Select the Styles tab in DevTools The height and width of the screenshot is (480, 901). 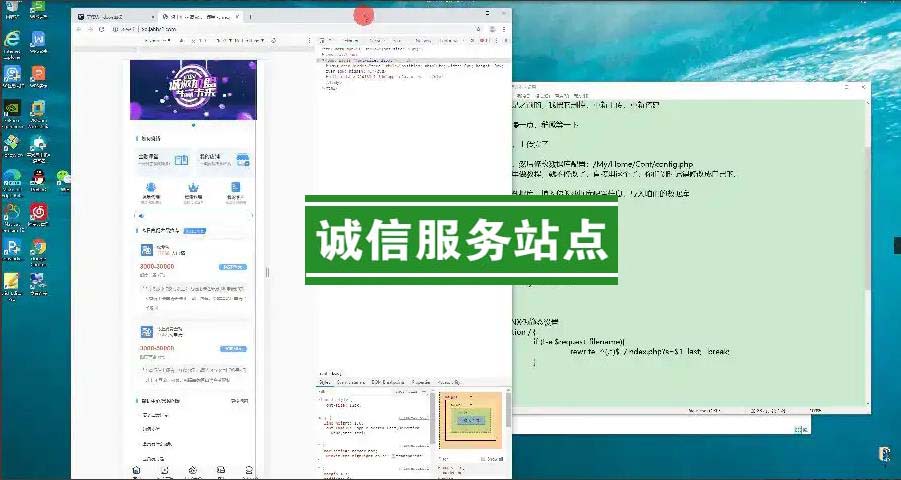click(x=324, y=382)
